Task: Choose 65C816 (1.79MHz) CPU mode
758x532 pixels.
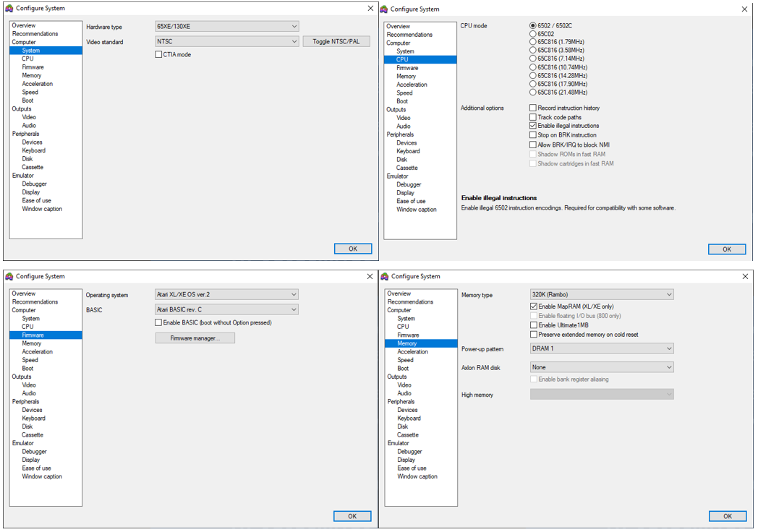Action: [533, 42]
